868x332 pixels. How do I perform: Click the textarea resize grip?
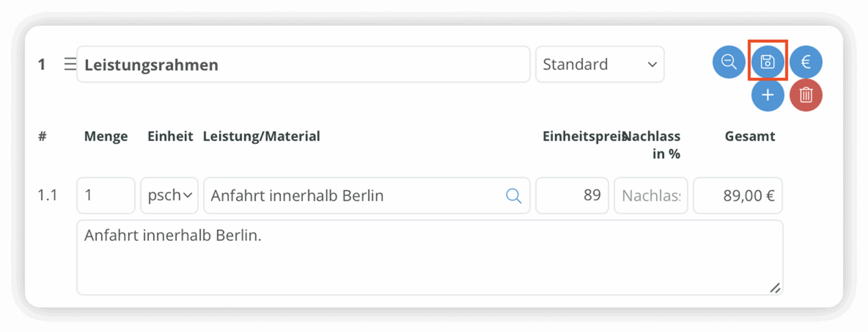[775, 288]
